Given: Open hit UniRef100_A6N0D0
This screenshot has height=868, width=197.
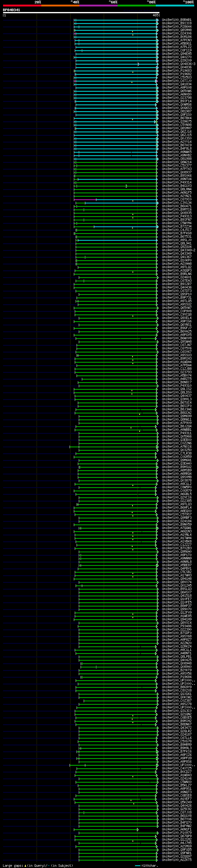Looking at the screenshot, I should pos(176,94).
